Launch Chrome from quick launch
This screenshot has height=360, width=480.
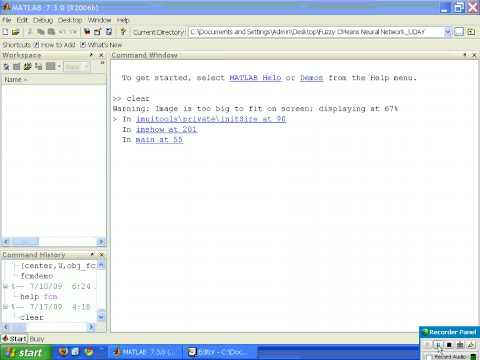click(x=89, y=352)
